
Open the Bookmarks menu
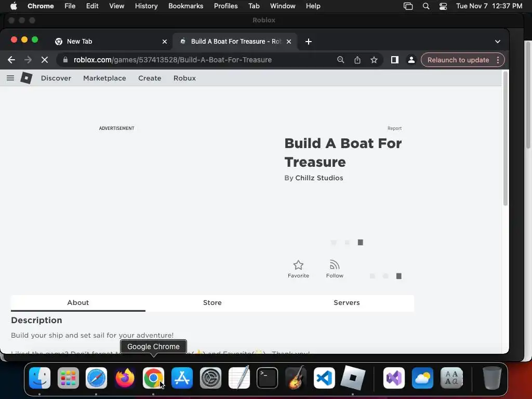tap(185, 6)
